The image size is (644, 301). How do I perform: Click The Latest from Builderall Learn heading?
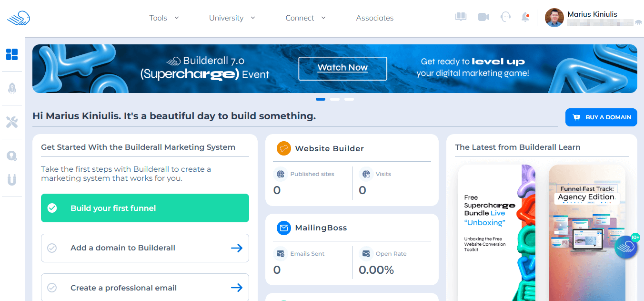[x=518, y=147]
